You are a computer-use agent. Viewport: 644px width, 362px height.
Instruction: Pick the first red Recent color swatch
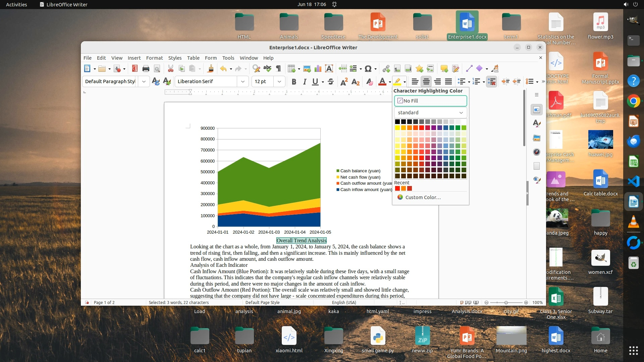(x=397, y=188)
